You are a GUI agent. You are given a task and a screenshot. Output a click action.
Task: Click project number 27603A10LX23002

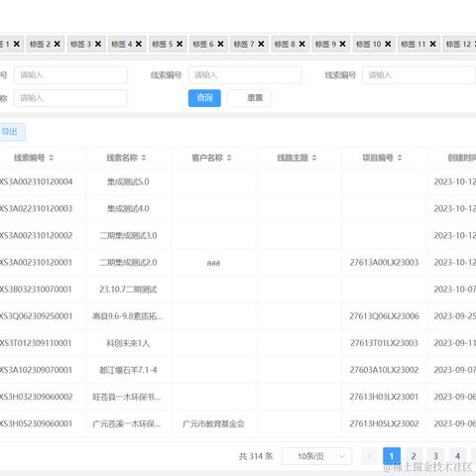(x=384, y=370)
